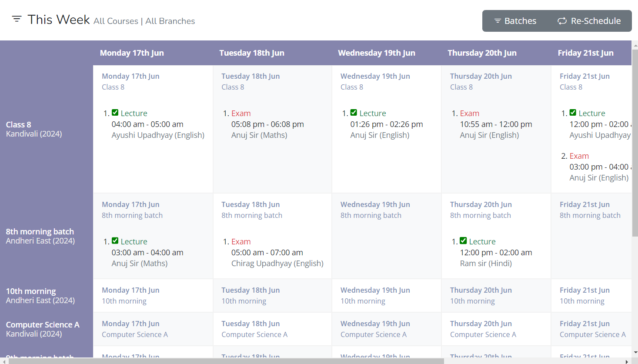Open the 10th morning Andheri East row
Viewport: 638px width, 364px height.
pyautogui.click(x=47, y=296)
